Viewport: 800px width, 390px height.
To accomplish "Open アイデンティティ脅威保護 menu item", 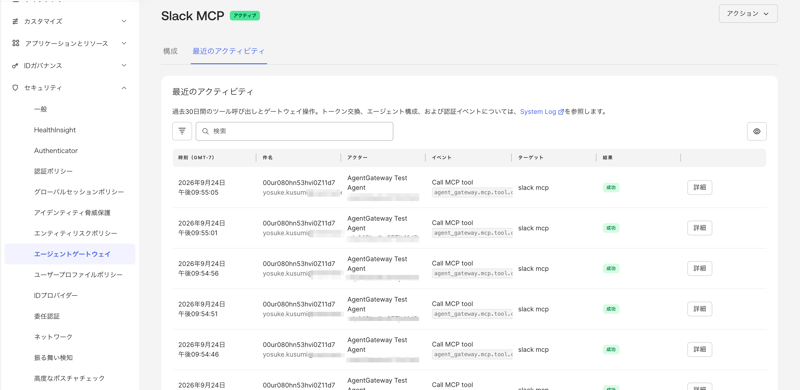I will (x=72, y=213).
